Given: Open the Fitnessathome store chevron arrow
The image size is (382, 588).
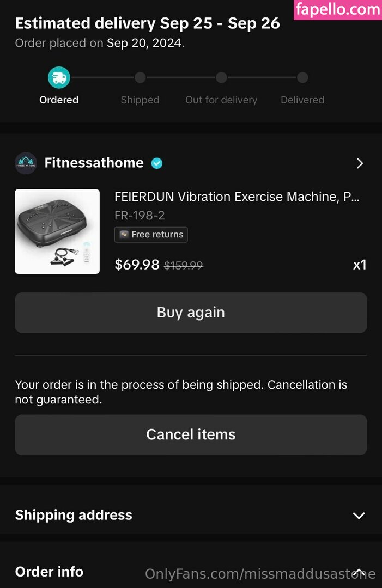Looking at the screenshot, I should point(359,163).
